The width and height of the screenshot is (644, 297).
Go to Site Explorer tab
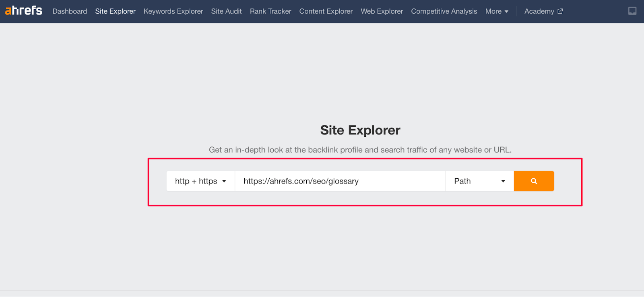tap(116, 11)
